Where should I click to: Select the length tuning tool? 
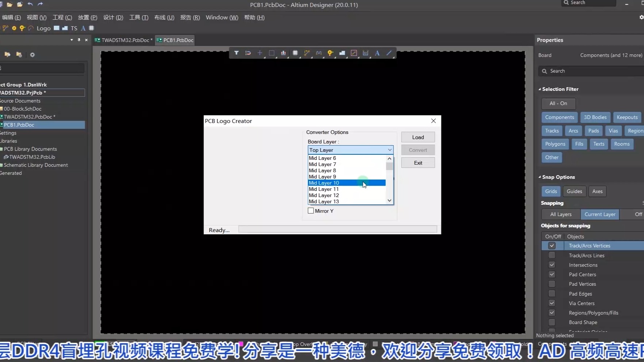[319, 53]
